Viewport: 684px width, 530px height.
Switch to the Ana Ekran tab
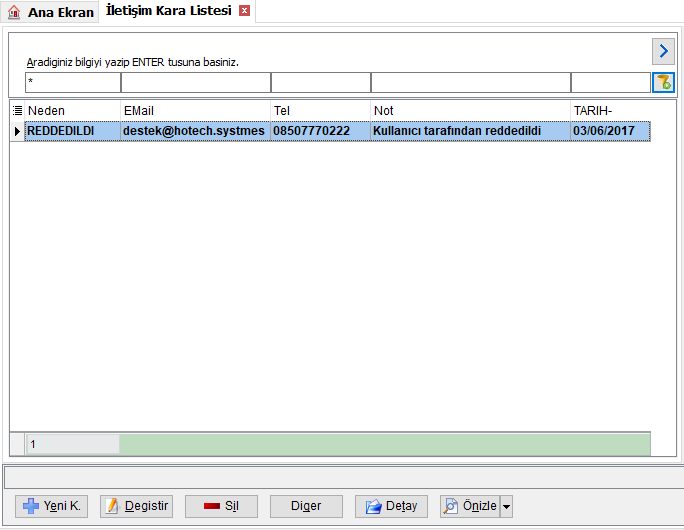[x=50, y=12]
